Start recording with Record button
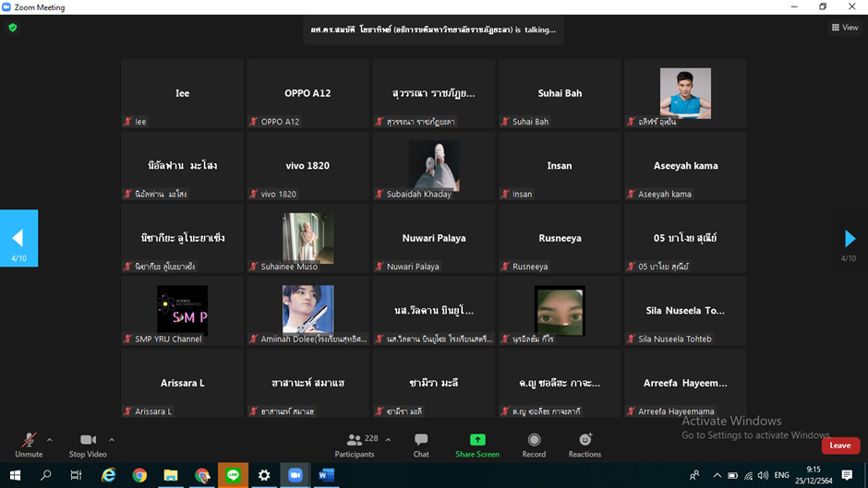 534,446
